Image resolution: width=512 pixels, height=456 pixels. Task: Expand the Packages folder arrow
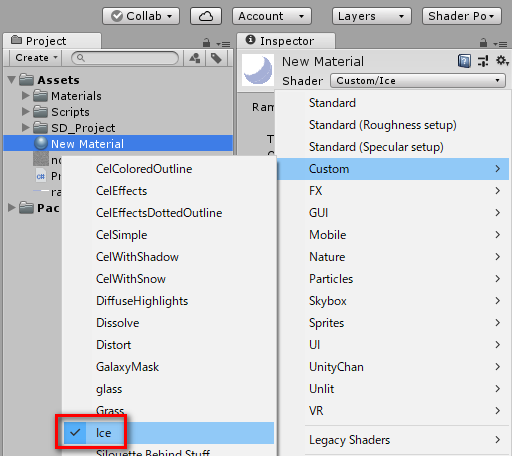12,208
